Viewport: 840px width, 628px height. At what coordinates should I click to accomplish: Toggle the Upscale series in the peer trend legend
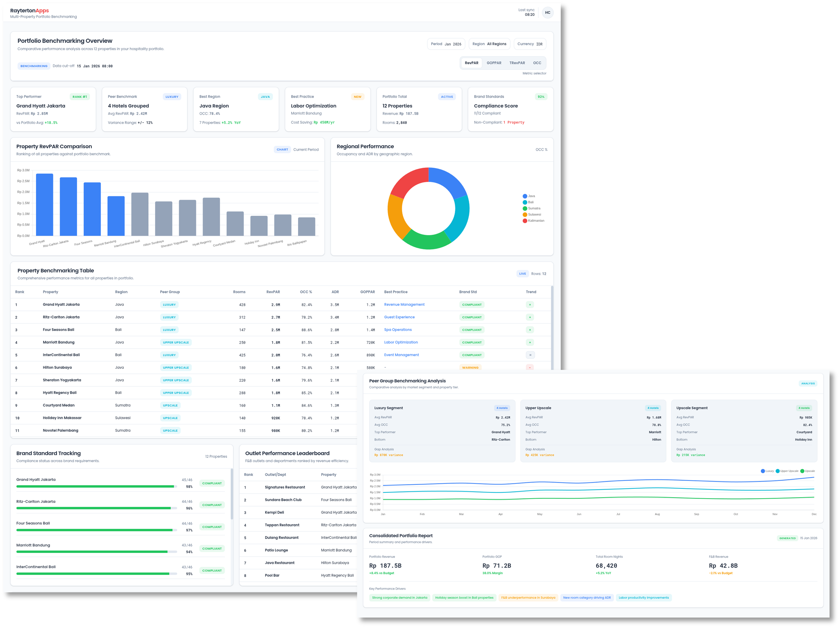click(x=808, y=471)
